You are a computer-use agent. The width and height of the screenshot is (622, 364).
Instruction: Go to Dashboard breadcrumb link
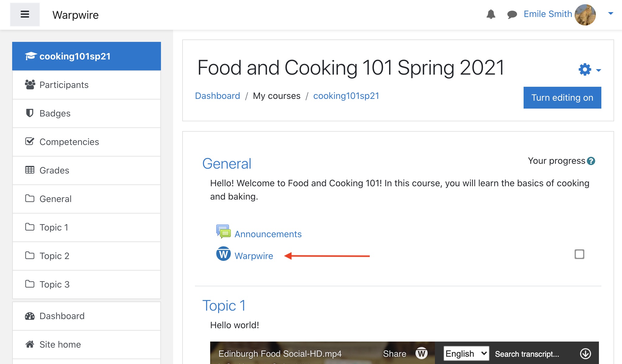217,96
